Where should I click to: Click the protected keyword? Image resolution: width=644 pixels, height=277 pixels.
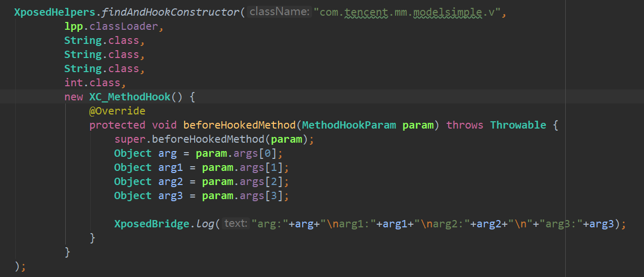click(117, 125)
